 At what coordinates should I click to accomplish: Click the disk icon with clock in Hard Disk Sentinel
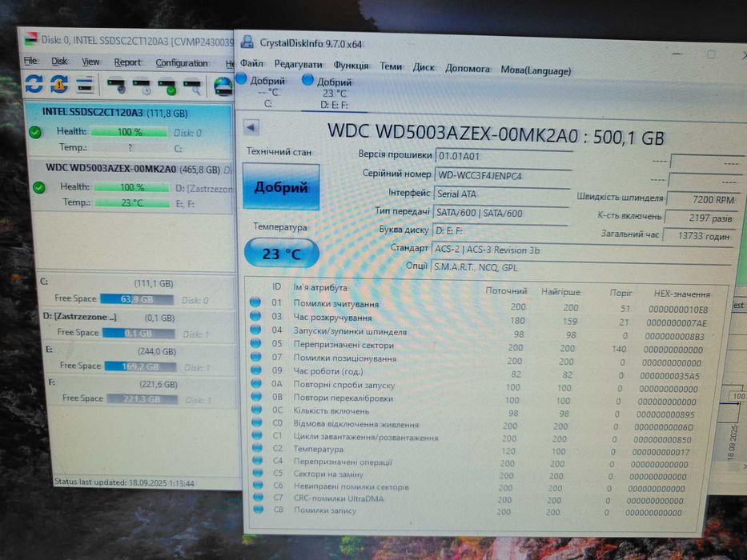pos(142,86)
